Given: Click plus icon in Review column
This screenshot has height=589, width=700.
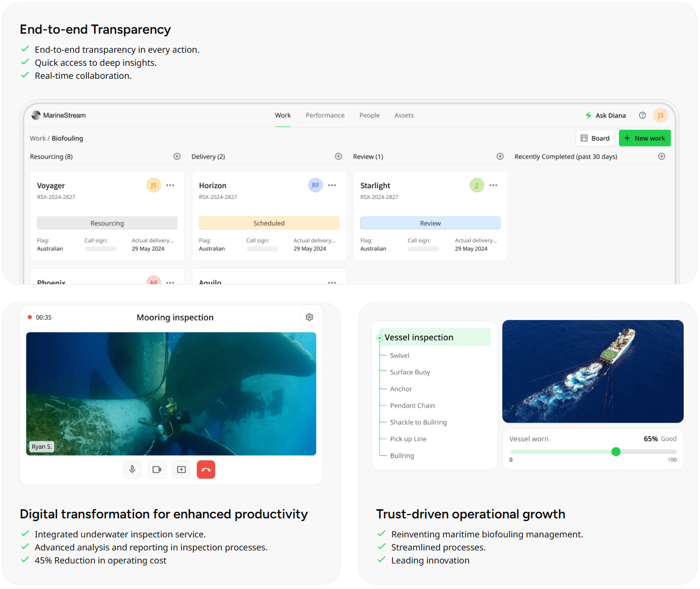Looking at the screenshot, I should tap(500, 156).
